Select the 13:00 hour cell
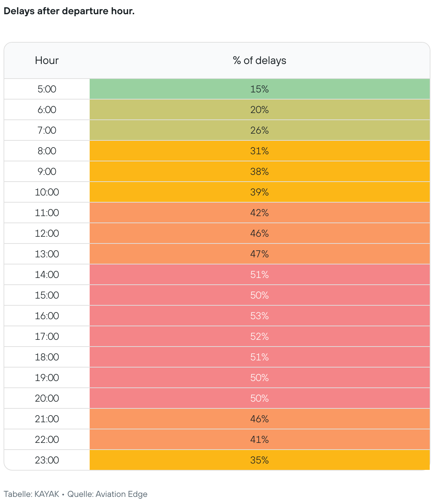The width and height of the screenshot is (434, 504). [47, 254]
